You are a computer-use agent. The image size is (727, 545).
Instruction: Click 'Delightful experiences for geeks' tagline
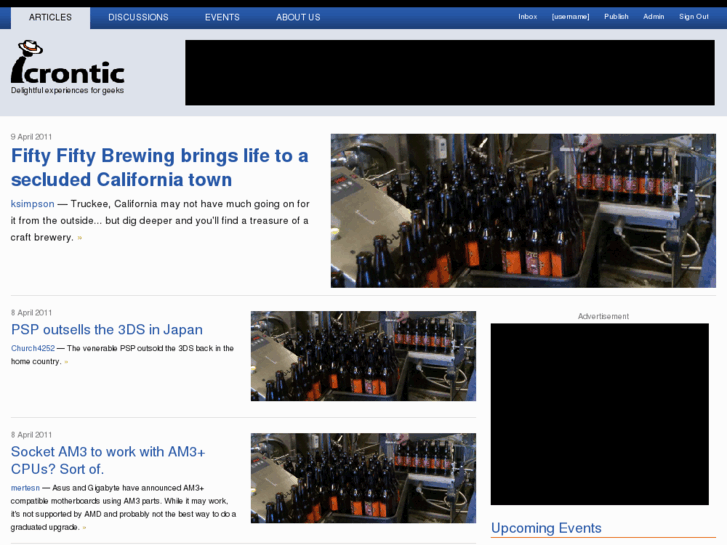[67, 90]
